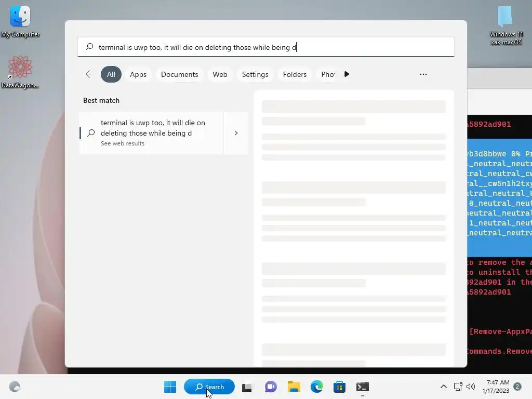Open the Windows 11 kak macOS folder

coord(506,26)
